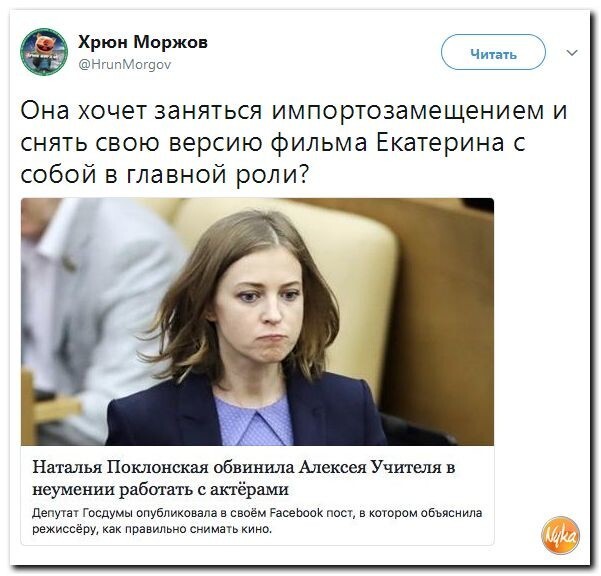Open the article preview photo
Viewport: 601px width, 576px height.
point(257,322)
